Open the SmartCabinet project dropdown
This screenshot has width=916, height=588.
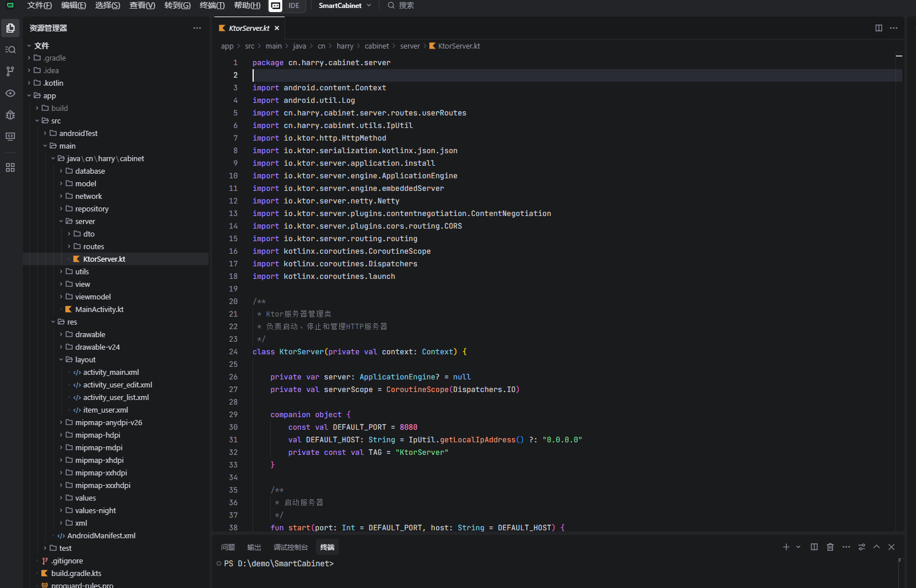click(345, 5)
